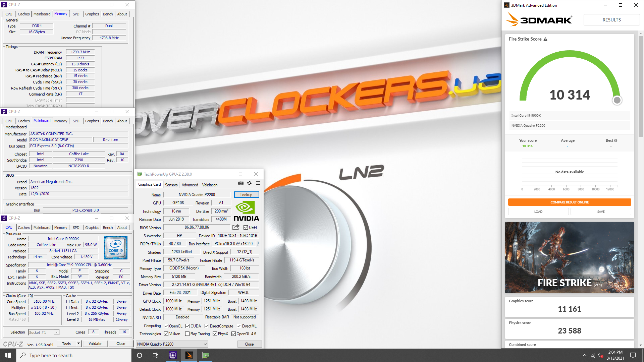This screenshot has width=644, height=362.
Task: Switch to the Sensors tab in GPU-Z
Action: coord(171,185)
